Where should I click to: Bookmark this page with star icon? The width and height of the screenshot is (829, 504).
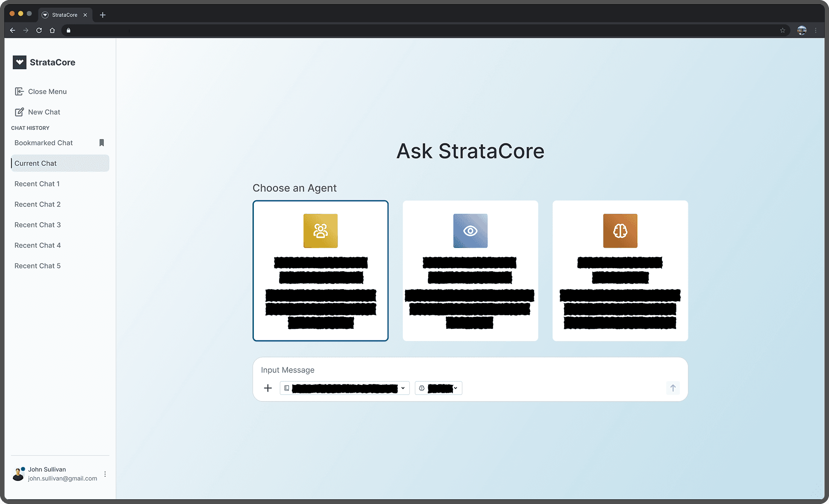pos(782,30)
